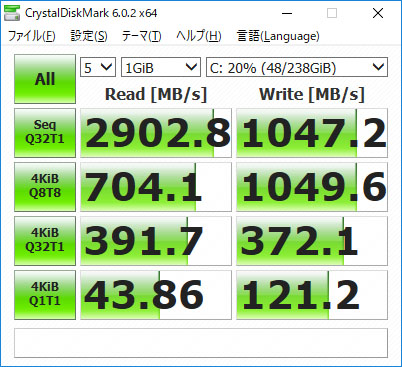Minimize the CrystalDiskMark window
The width and height of the screenshot is (402, 367).
pyautogui.click(x=287, y=13)
